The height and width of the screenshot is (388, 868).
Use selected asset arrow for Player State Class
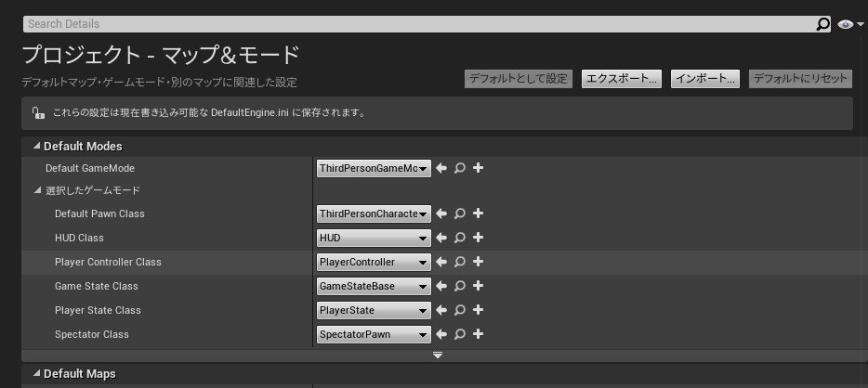[441, 310]
